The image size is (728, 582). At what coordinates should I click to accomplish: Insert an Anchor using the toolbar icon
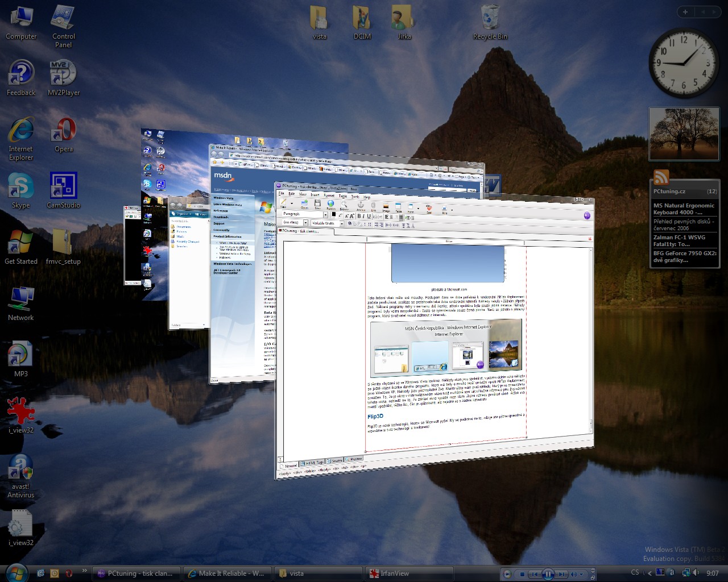[x=361, y=205]
